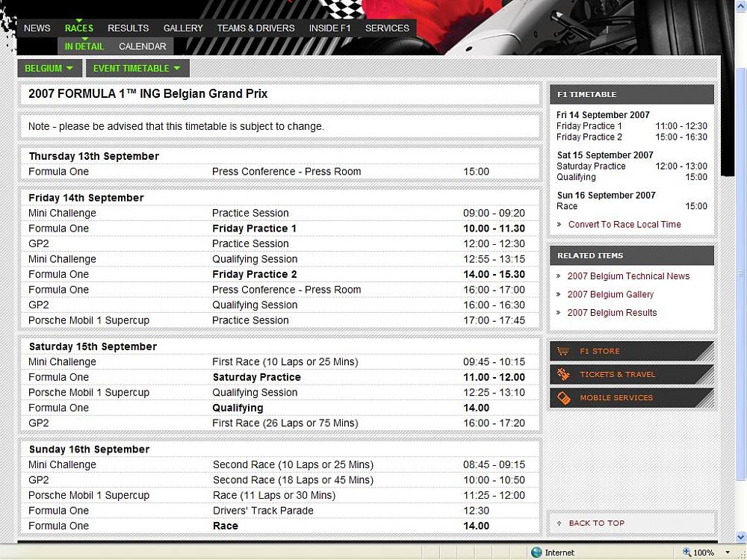Open the Belgium country dropdown
This screenshot has width=747, height=560.
coord(49,68)
